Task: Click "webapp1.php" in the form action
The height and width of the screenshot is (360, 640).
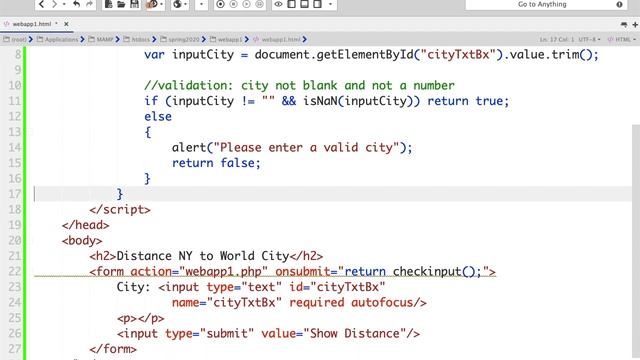Action: 223,271
